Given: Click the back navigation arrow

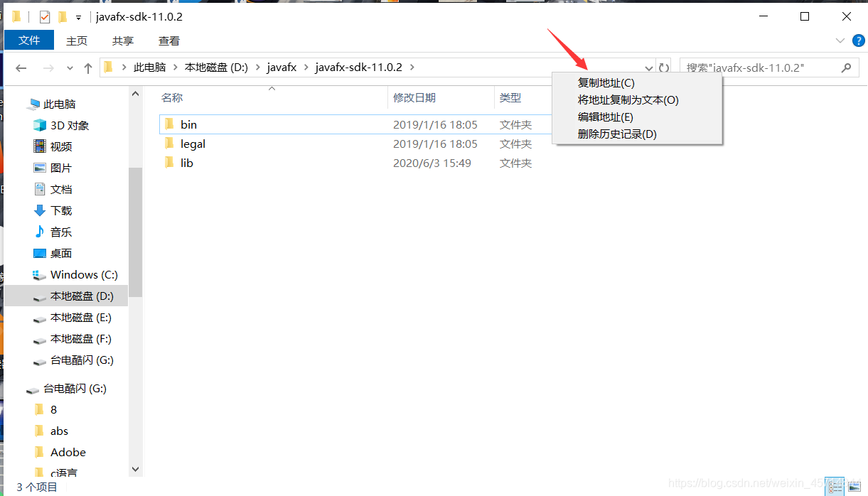Looking at the screenshot, I should [x=21, y=67].
